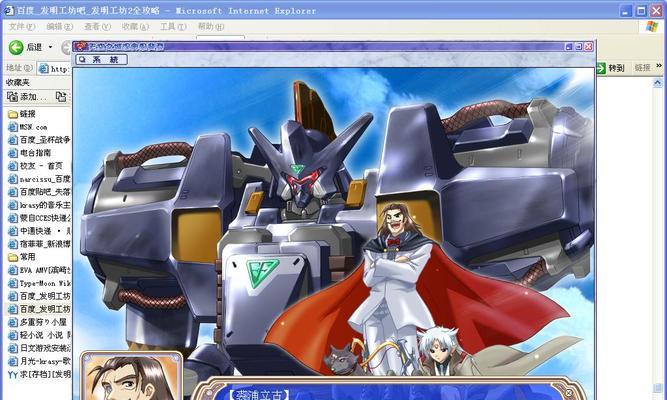Click the green 后退 back arrow
Image resolution: width=667 pixels, height=400 pixels.
[x=16, y=47]
